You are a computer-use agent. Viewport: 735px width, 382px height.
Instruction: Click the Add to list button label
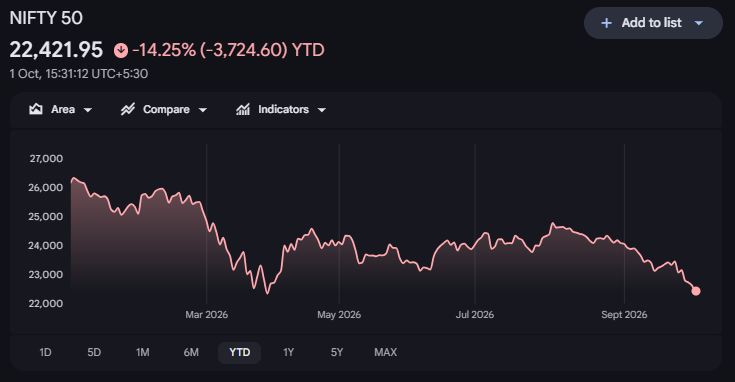pos(652,23)
